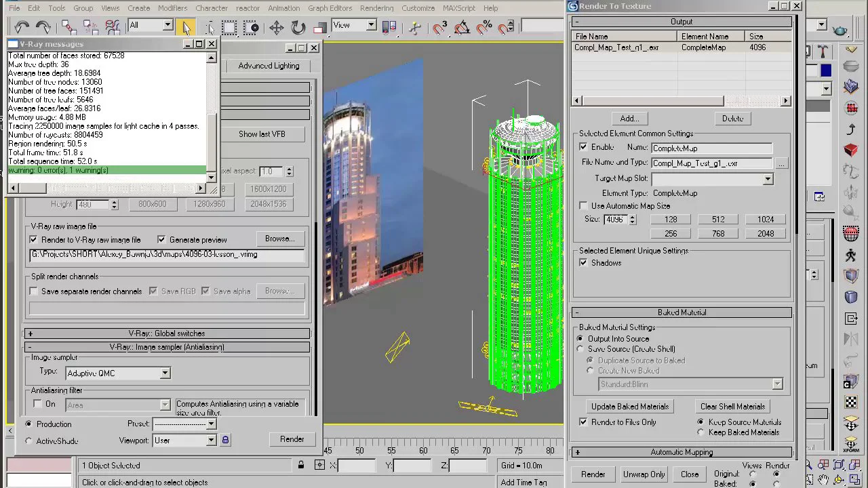Activate the Select and Scale tool
868x488 pixels.
pyautogui.click(x=319, y=26)
